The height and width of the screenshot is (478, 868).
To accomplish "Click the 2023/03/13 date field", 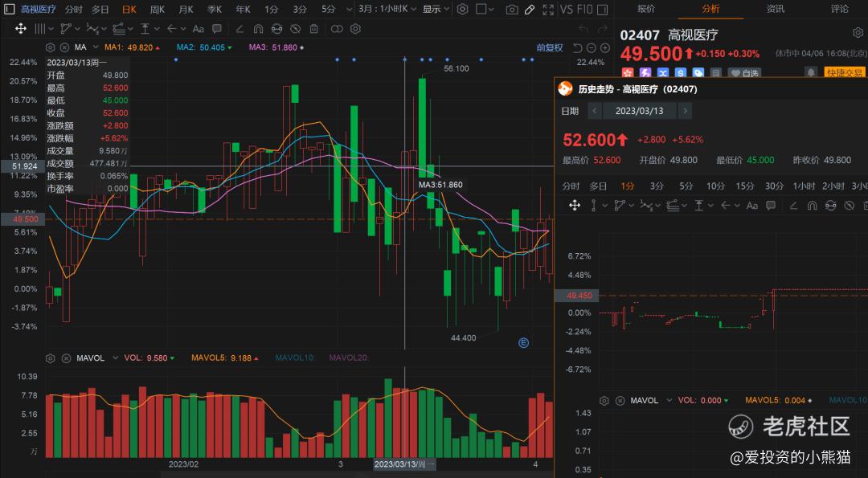I will (x=640, y=111).
